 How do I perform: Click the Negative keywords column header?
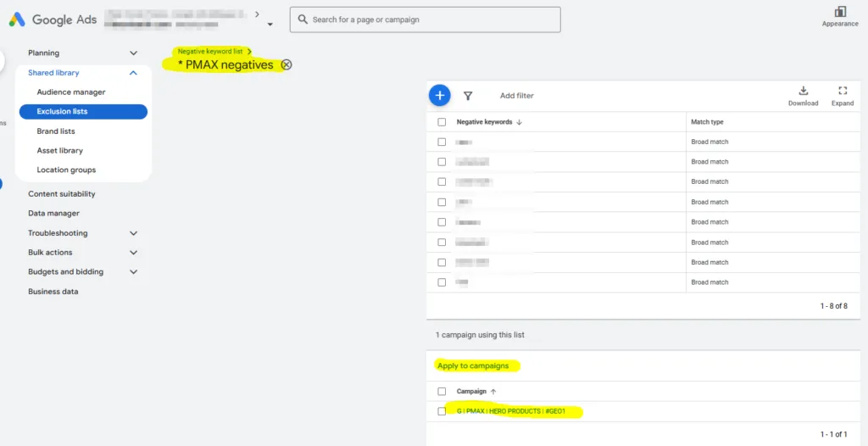click(484, 122)
